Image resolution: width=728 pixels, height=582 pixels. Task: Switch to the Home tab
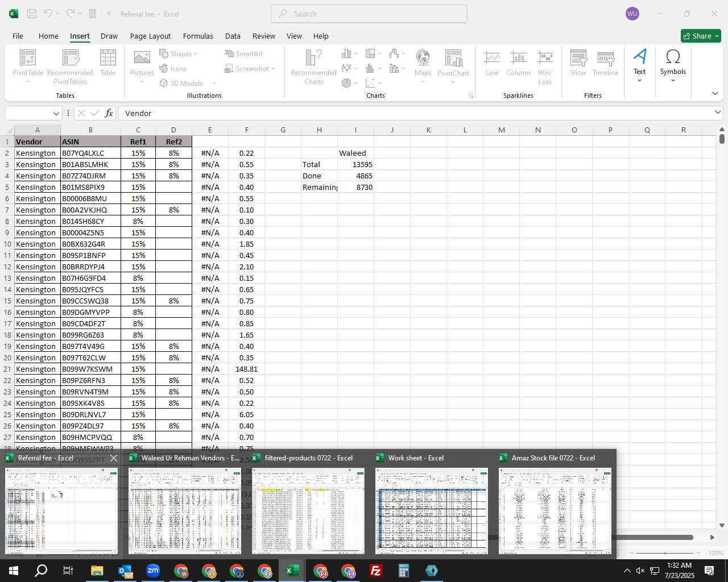coord(48,36)
